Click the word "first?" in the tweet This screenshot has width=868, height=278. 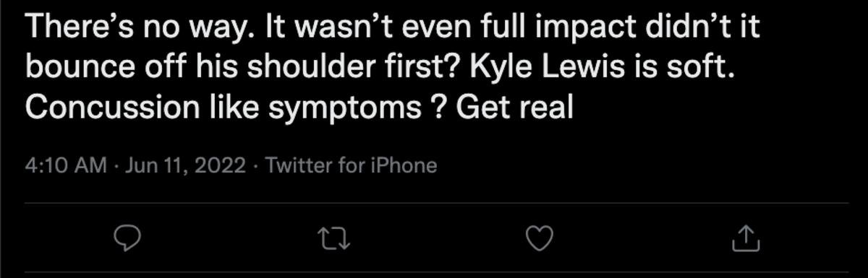[430, 68]
